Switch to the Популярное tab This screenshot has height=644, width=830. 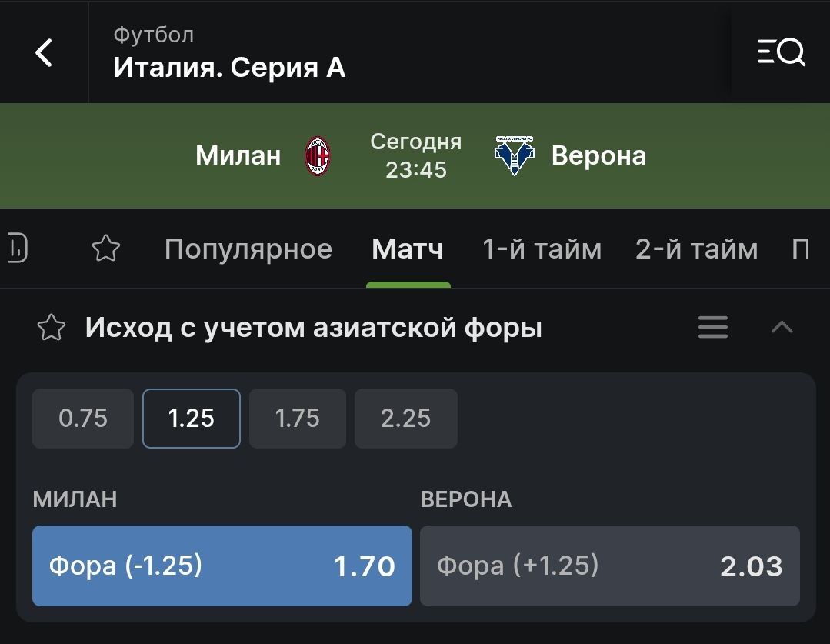248,249
